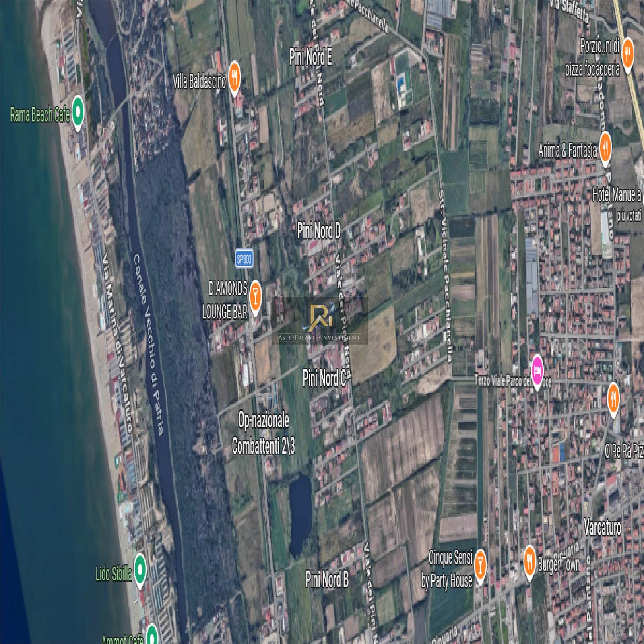Click the SP303 road shield
The image size is (644, 644).
[244, 258]
